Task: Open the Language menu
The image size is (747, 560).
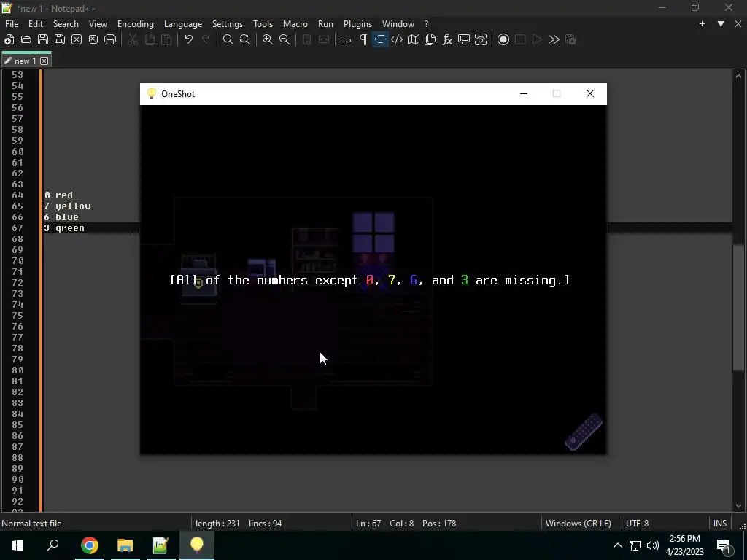Action: (183, 24)
